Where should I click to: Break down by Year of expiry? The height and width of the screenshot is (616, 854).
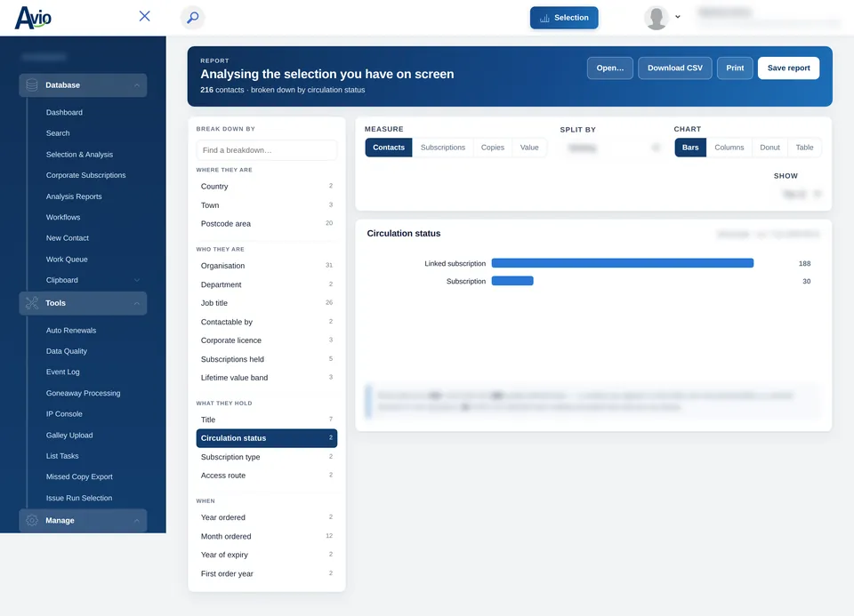point(266,555)
